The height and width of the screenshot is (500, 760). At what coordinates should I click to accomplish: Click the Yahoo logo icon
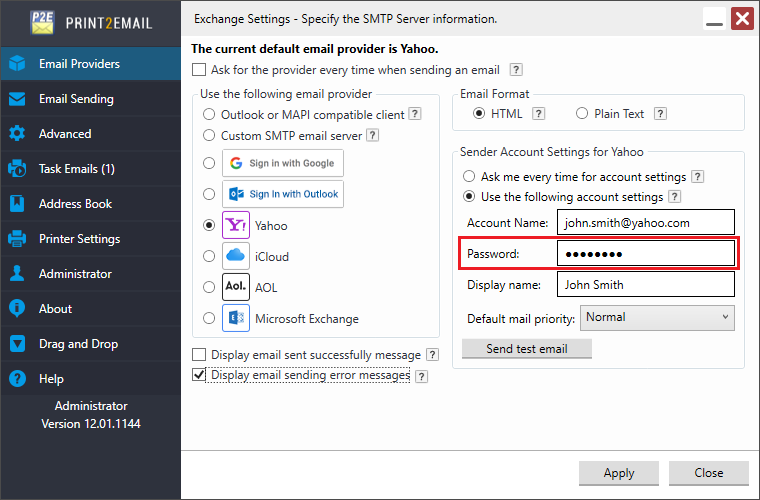coord(236,225)
